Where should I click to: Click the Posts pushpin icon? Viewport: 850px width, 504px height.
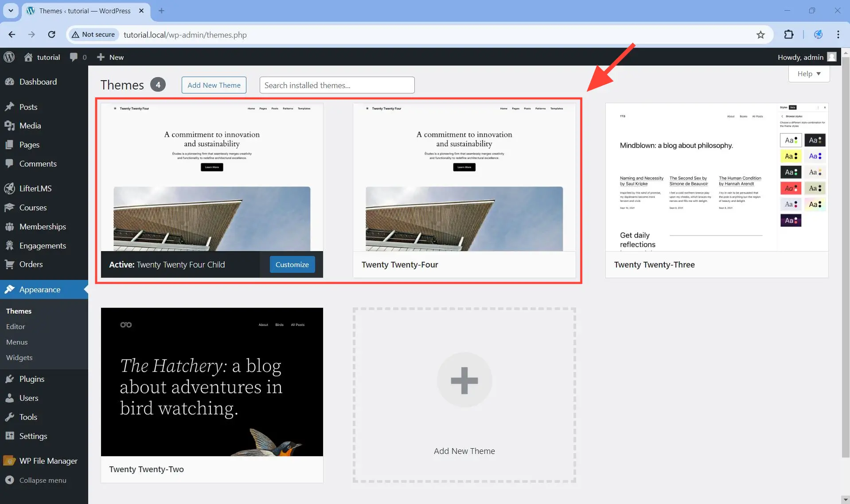(x=9, y=107)
